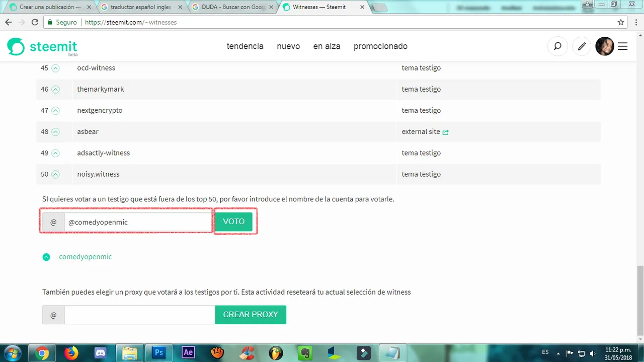Open the comedyopenmic link

86,257
